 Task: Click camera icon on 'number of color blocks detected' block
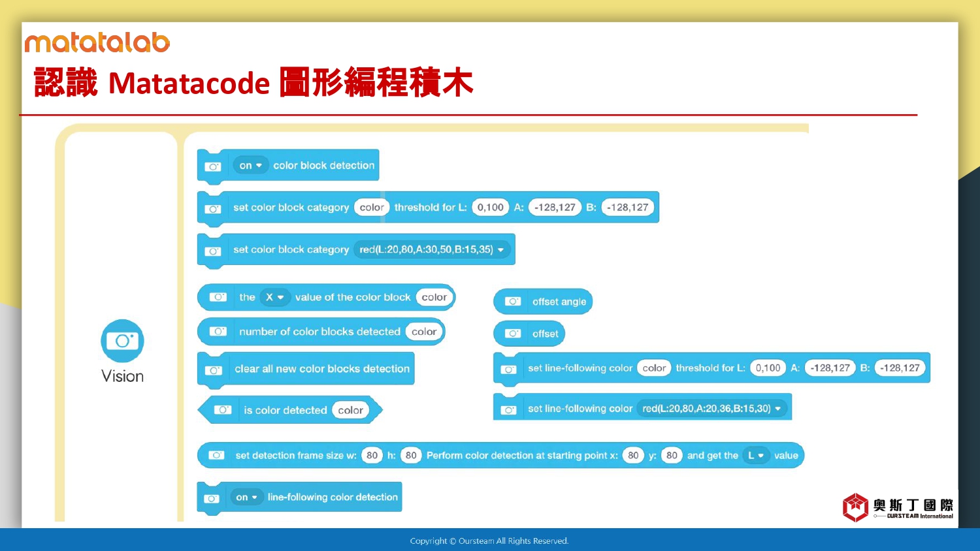point(218,332)
